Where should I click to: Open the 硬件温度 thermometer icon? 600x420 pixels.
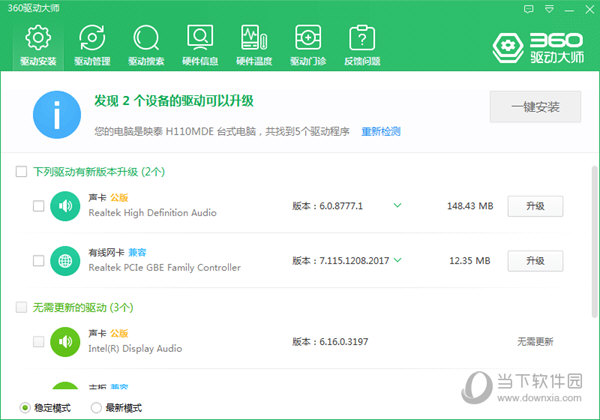point(254,45)
